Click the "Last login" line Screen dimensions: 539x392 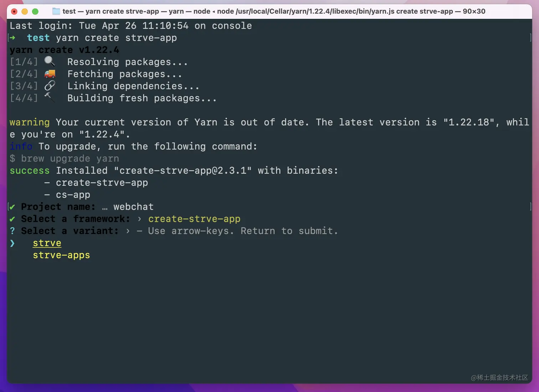tap(131, 26)
